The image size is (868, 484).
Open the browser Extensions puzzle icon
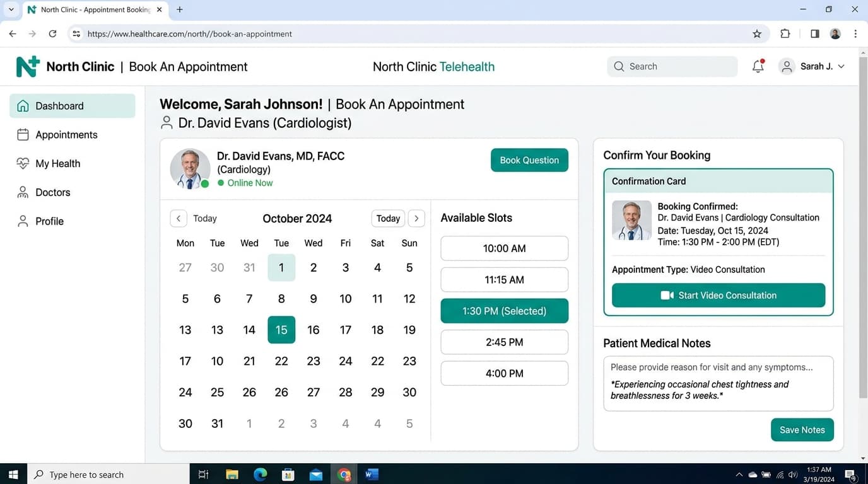[785, 34]
